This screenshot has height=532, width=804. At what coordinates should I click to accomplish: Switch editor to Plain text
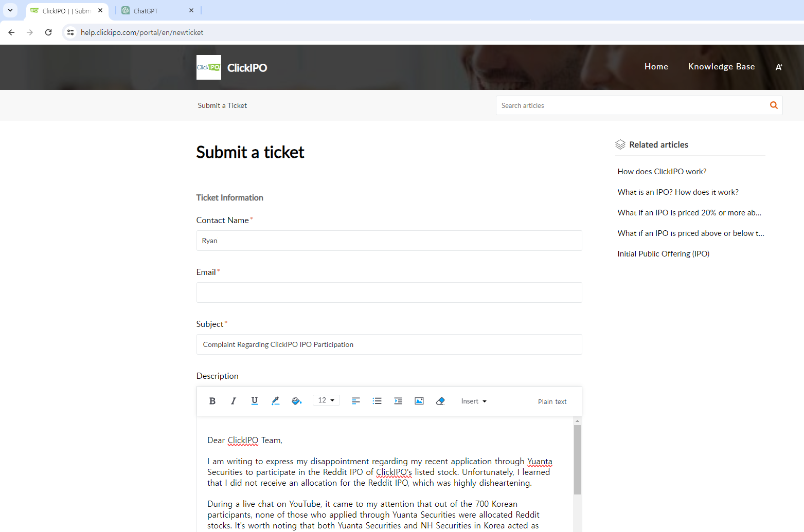(552, 402)
